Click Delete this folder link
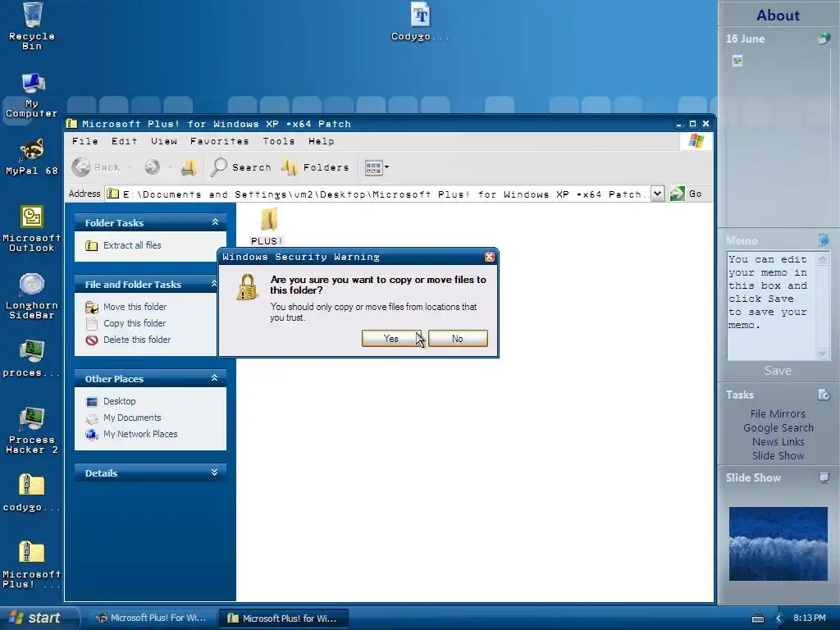This screenshot has height=630, width=840. pyautogui.click(x=137, y=340)
